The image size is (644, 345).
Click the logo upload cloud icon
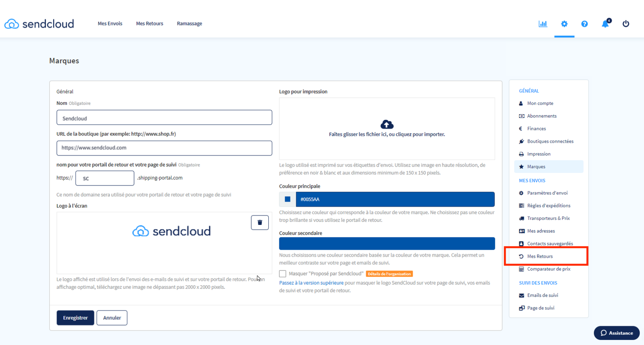387,124
